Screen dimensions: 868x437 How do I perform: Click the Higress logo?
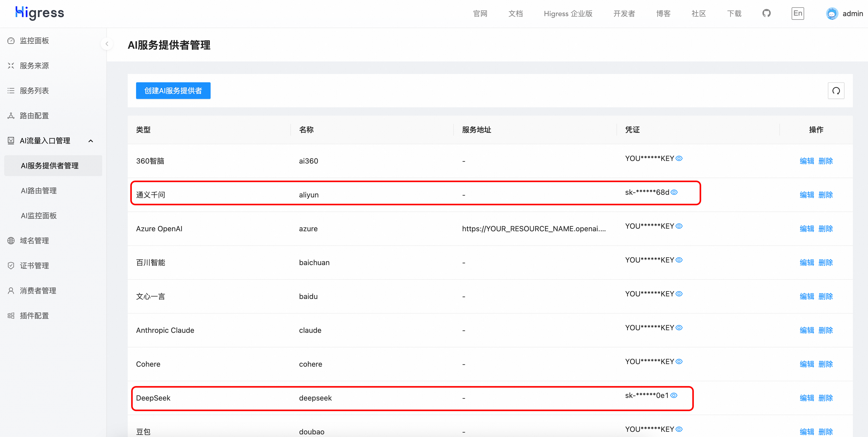click(x=40, y=13)
